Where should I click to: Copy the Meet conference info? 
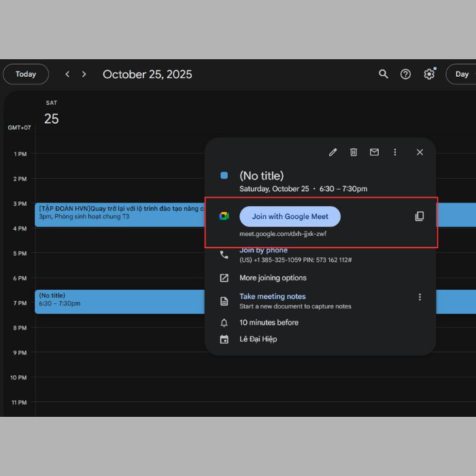420,216
